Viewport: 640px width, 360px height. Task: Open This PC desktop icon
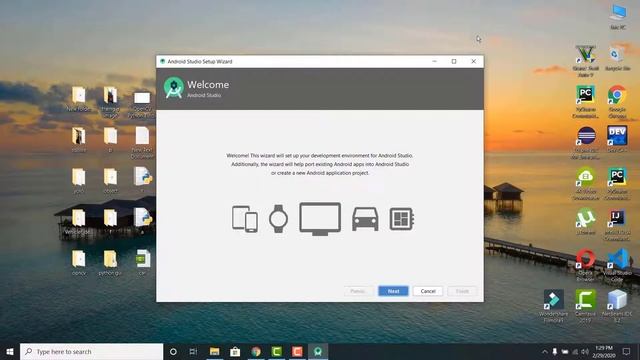(x=618, y=16)
